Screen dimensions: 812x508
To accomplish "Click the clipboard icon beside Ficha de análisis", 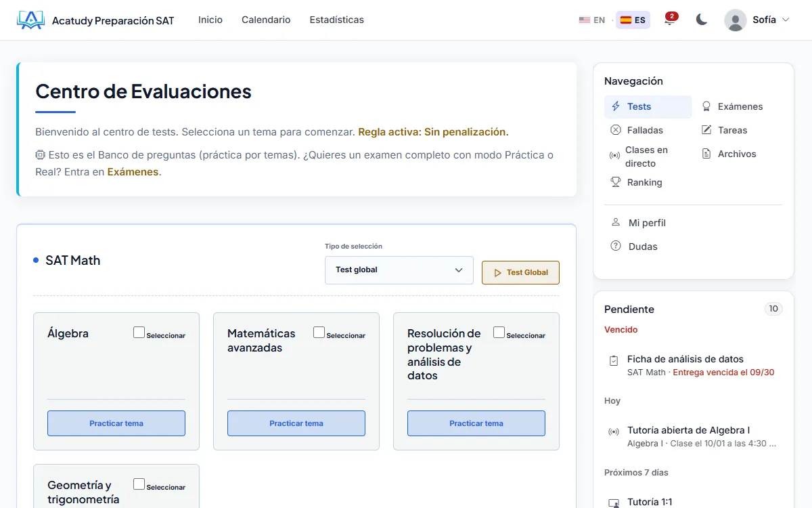I will 614,360.
